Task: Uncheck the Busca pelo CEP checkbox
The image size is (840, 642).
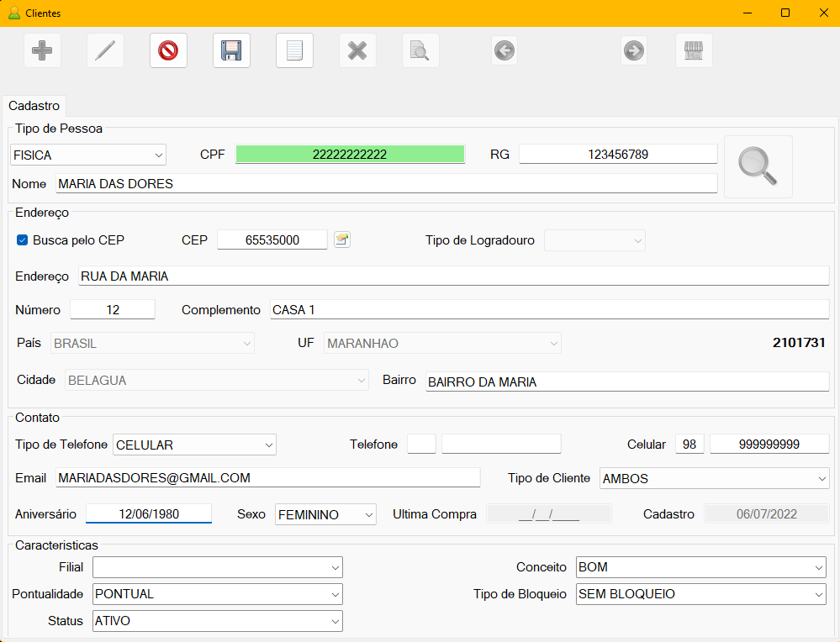Action: tap(23, 240)
